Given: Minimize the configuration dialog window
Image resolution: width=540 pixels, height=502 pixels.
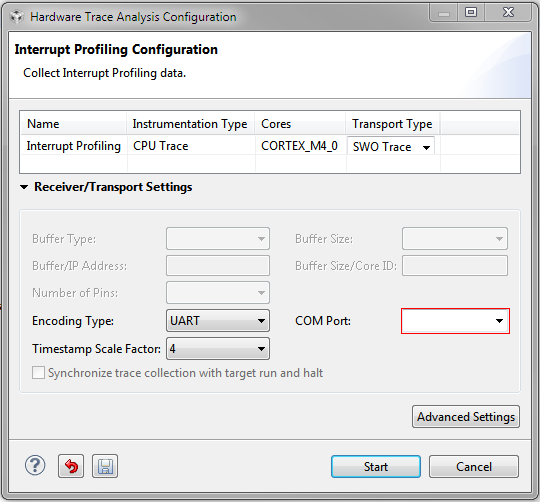Looking at the screenshot, I should pos(444,12).
